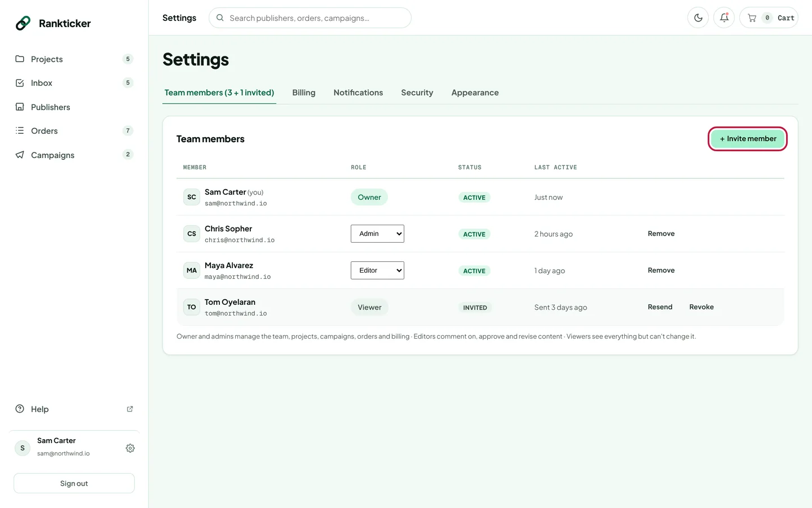Click the sam@northwind.io email in the table
The width and height of the screenshot is (812, 508).
236,204
